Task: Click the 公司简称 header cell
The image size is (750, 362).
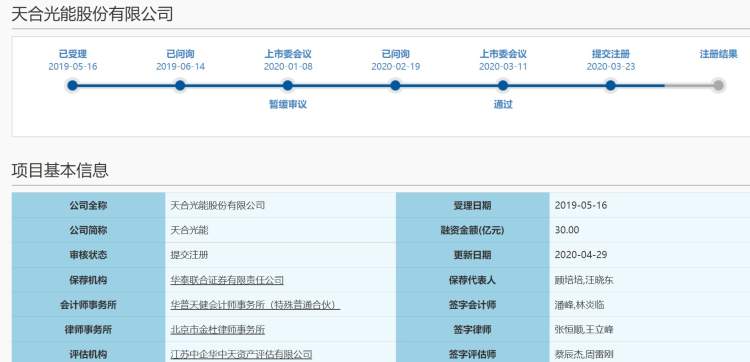Action: [x=88, y=230]
